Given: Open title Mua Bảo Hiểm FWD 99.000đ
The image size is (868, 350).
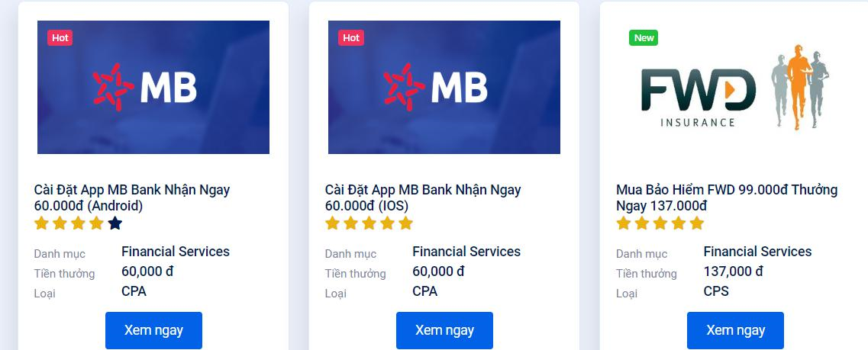Looking at the screenshot, I should coord(727,198).
